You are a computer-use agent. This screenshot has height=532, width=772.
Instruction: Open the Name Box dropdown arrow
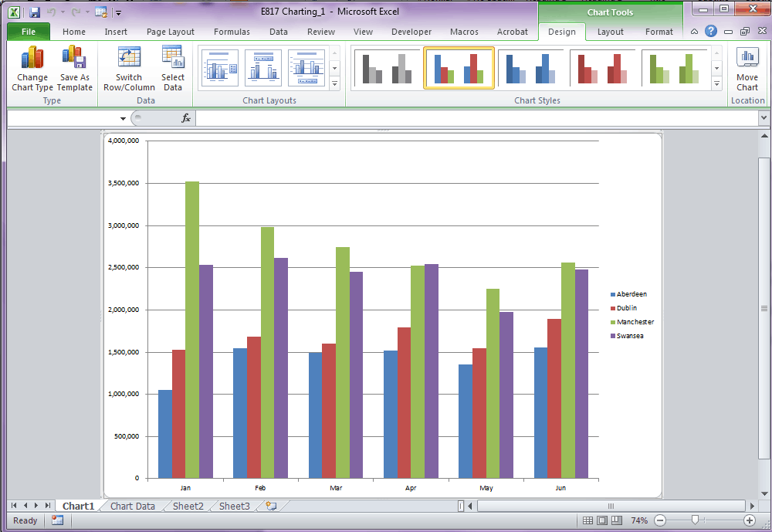[122, 117]
